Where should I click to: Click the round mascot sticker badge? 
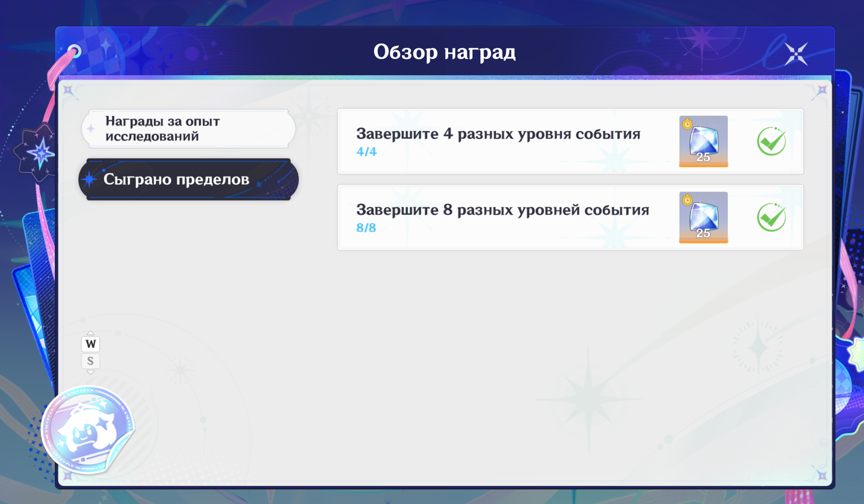click(88, 430)
